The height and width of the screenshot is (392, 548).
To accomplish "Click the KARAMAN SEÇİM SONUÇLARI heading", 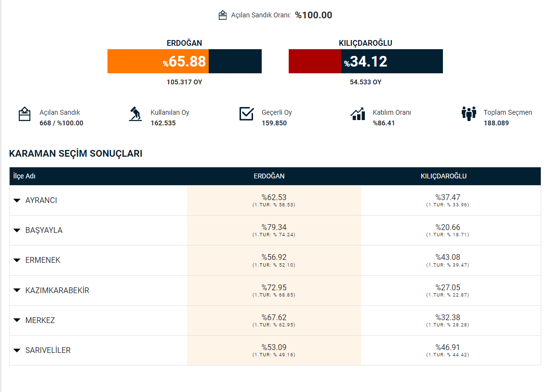I will (x=76, y=154).
